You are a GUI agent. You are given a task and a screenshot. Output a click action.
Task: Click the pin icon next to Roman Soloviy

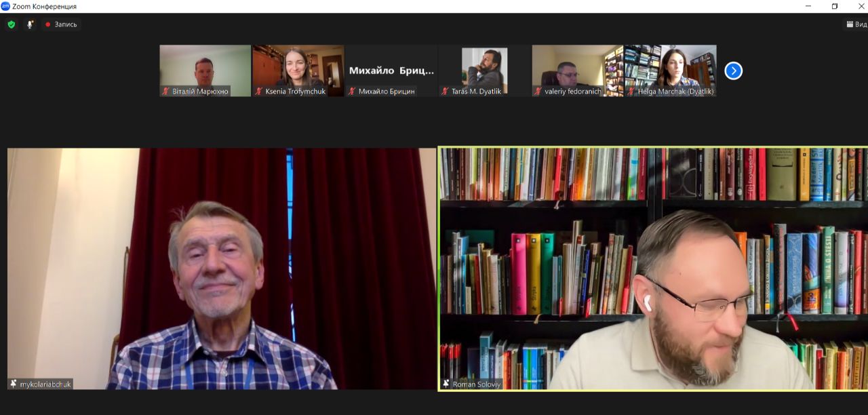point(446,384)
